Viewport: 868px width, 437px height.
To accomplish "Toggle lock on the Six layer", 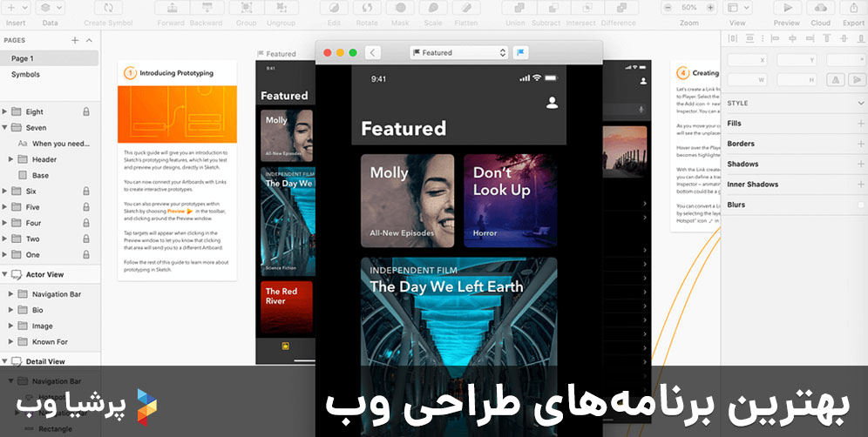I will coord(86,191).
